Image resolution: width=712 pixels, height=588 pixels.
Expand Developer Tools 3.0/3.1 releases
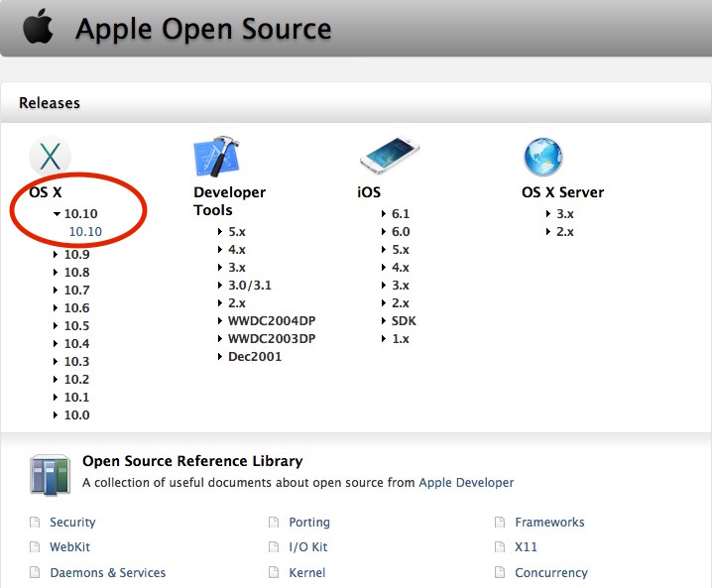(x=220, y=286)
